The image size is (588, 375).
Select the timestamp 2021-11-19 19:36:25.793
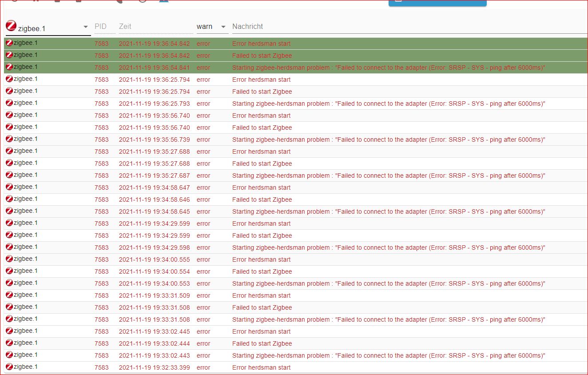(154, 104)
